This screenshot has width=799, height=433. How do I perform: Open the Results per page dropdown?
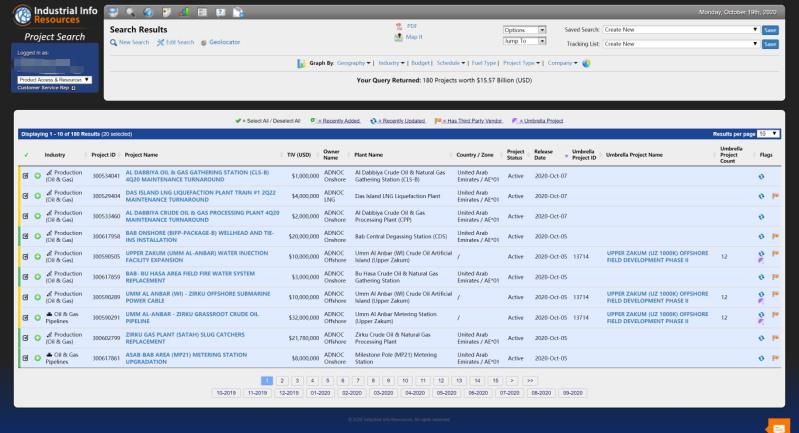[768, 133]
